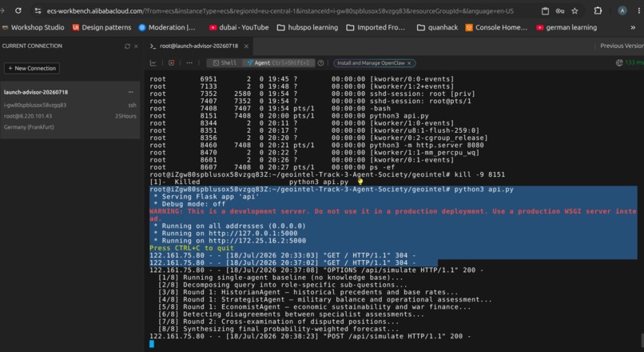Switch to root@launch-advisor-20260718 terminal tab

pyautogui.click(x=198, y=46)
